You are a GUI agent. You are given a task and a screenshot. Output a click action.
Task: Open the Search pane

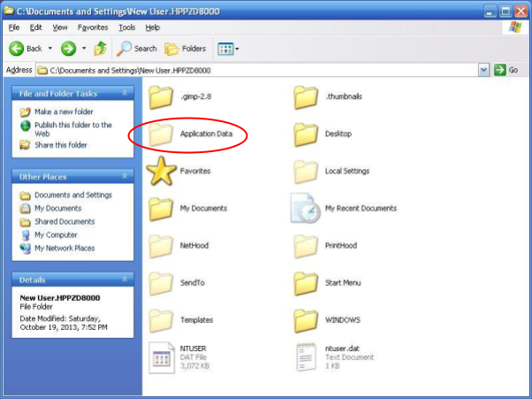[x=137, y=49]
